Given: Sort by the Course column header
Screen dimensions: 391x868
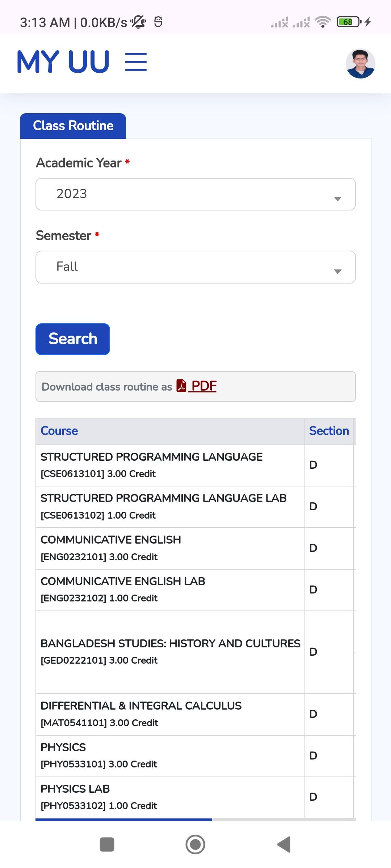Looking at the screenshot, I should click(x=170, y=431).
